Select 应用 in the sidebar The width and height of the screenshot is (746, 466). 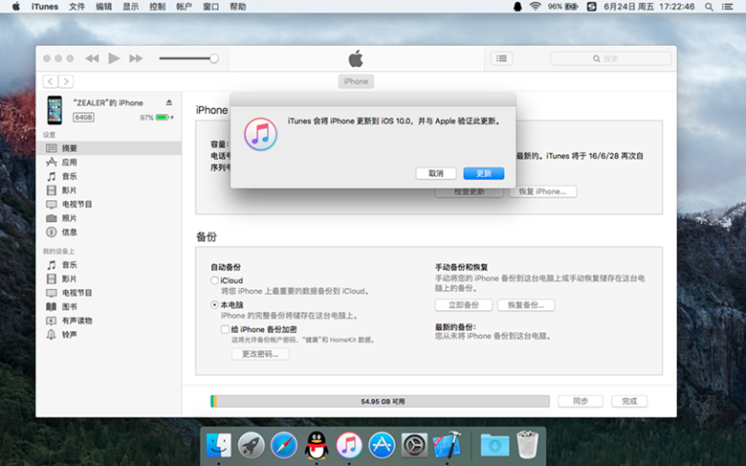click(109, 162)
